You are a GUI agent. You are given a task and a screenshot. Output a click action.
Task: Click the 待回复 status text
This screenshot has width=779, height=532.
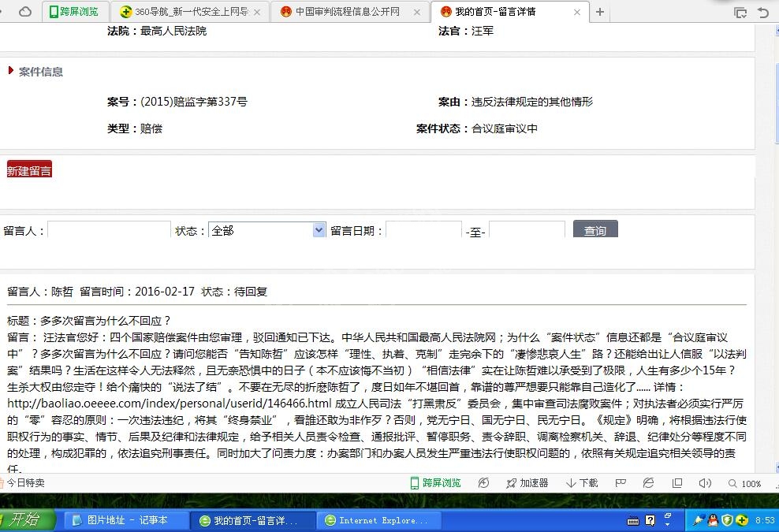[251, 292]
